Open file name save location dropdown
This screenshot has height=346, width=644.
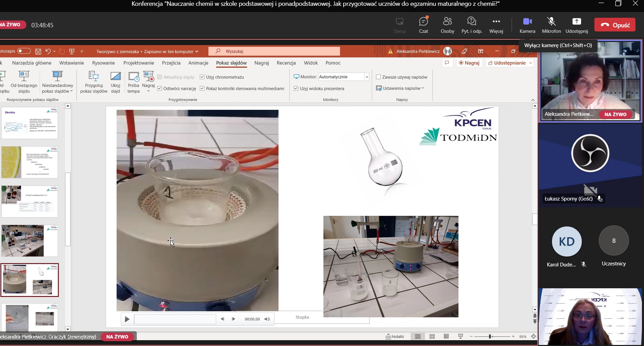coord(197,52)
